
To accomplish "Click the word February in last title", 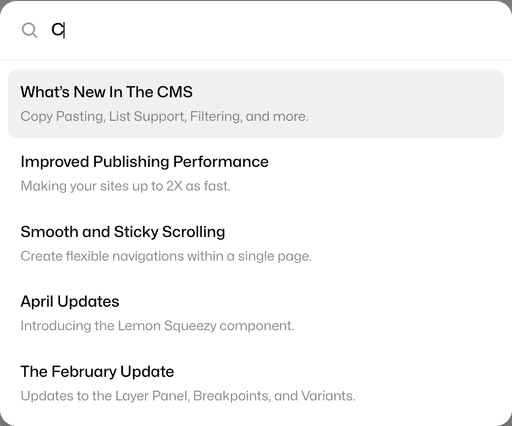I will (83, 372).
